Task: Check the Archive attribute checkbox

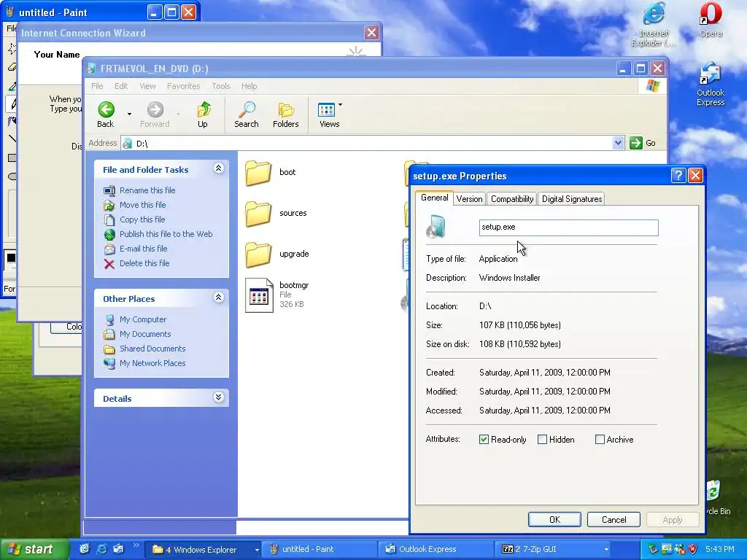Action: (600, 440)
